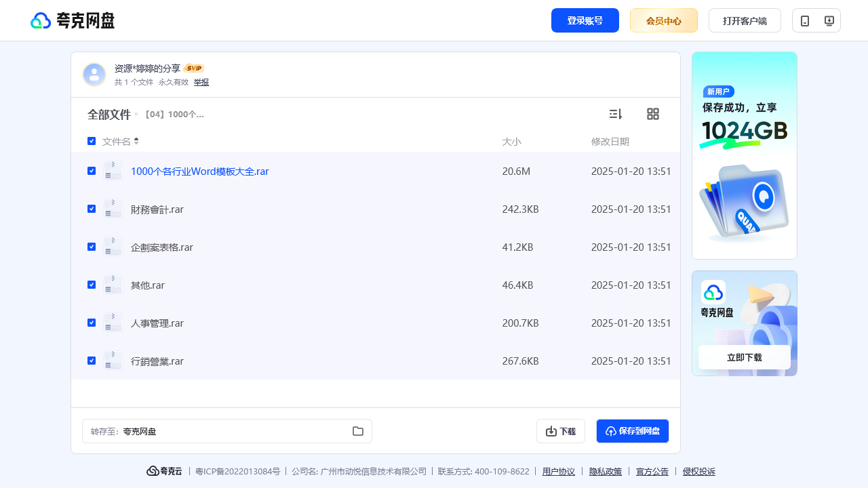Go to 全部文件 breadcrumb
This screenshot has height=488, width=868.
tap(108, 115)
